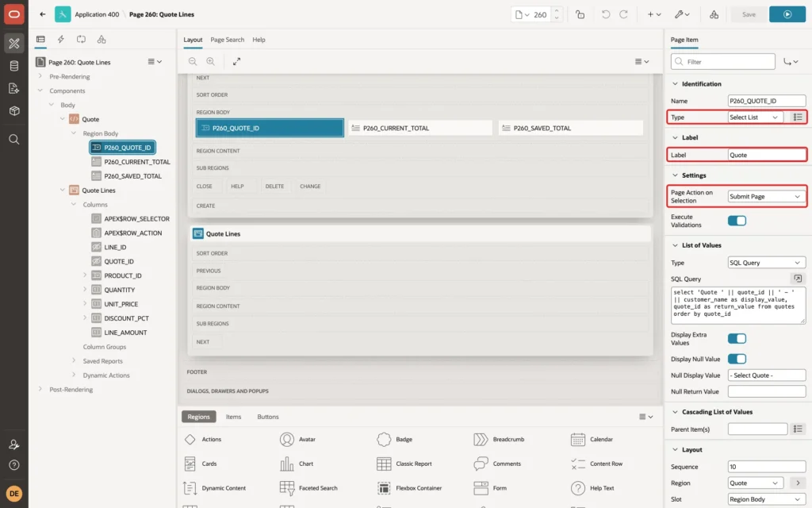Screen dimensions: 812x508
Task: Click the Undo arrow in toolbar
Action: click(605, 14)
